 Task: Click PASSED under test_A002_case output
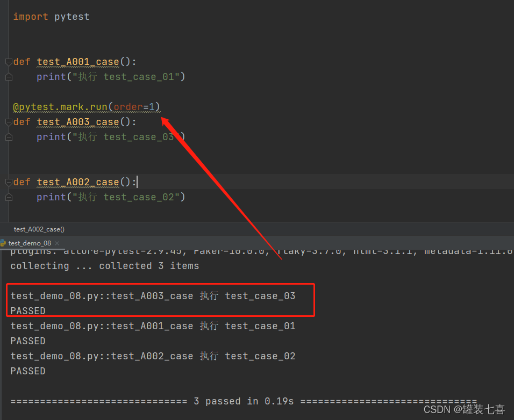click(28, 371)
